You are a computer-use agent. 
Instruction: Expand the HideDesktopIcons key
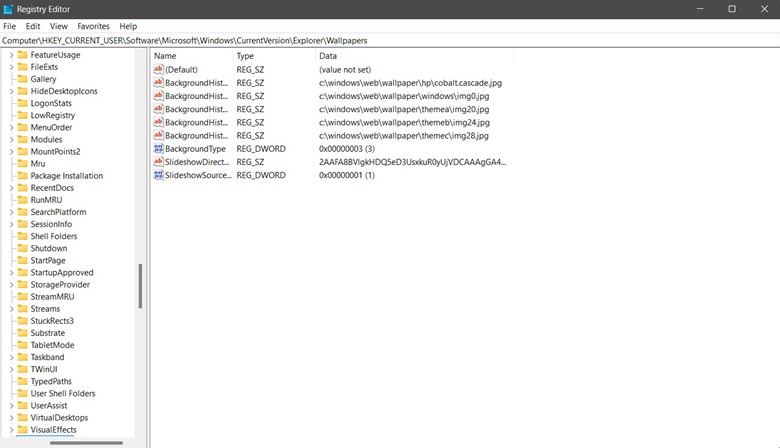[x=11, y=91]
